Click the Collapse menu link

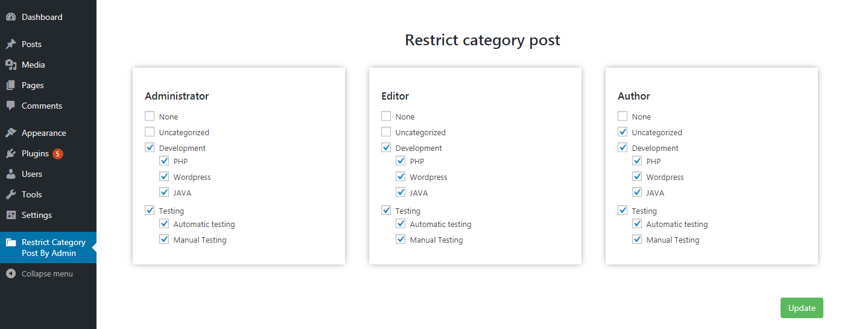(48, 273)
